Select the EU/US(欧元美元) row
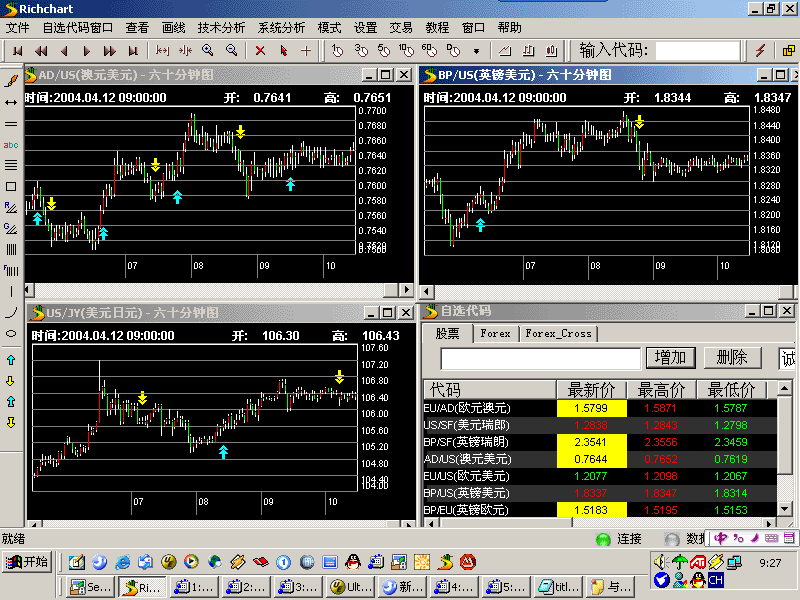 600,476
